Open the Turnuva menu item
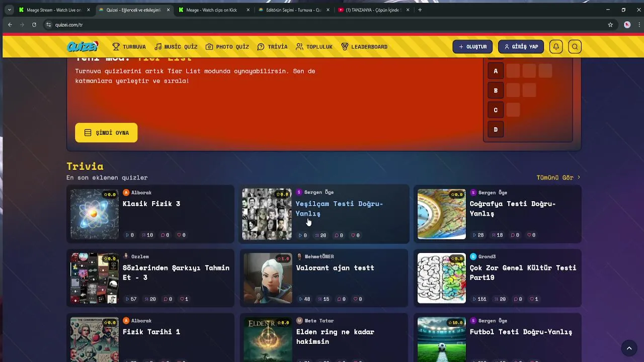 pyautogui.click(x=129, y=47)
